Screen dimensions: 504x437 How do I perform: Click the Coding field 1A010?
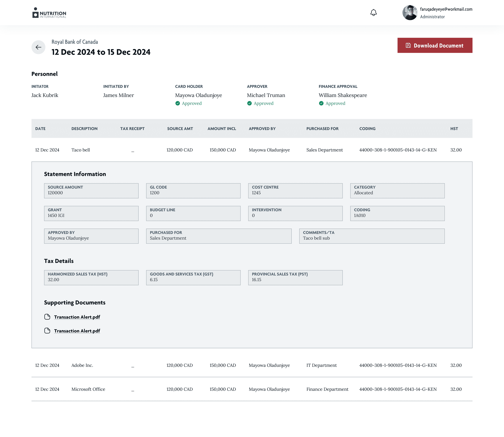coord(397,213)
